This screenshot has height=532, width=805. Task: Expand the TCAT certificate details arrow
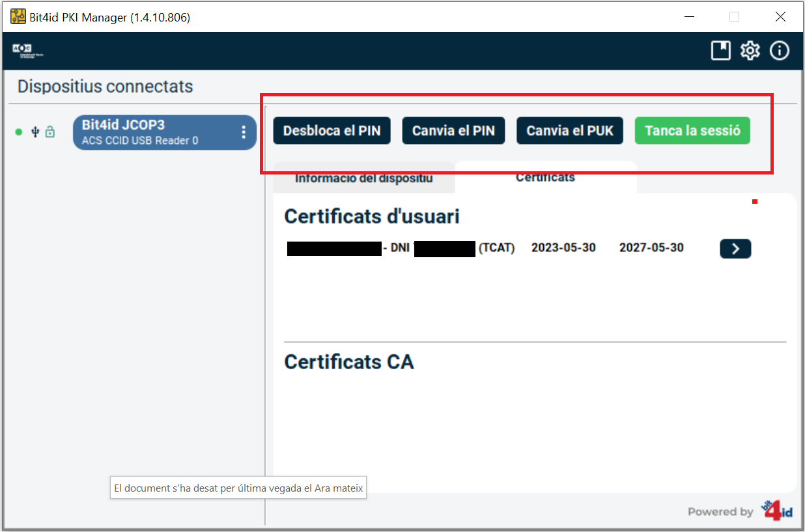coord(735,248)
